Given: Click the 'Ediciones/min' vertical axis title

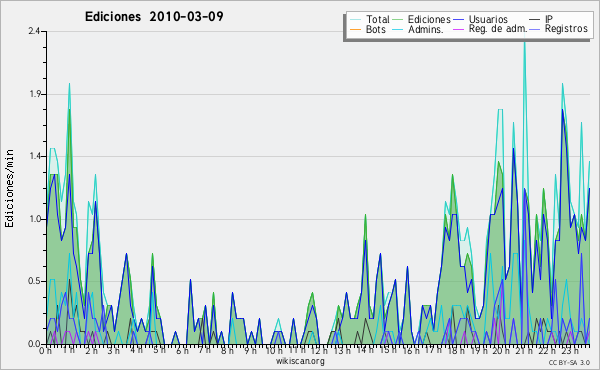Looking at the screenshot, I should [9, 188].
